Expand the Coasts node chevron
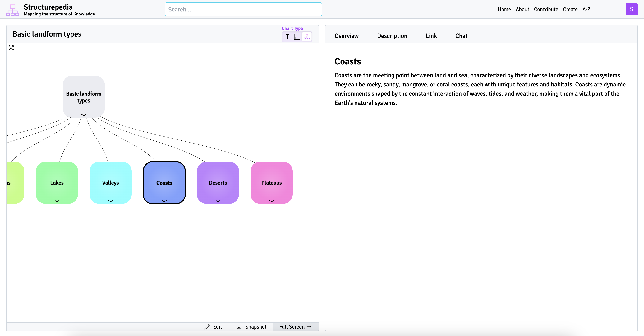The image size is (644, 336). pyautogui.click(x=164, y=201)
